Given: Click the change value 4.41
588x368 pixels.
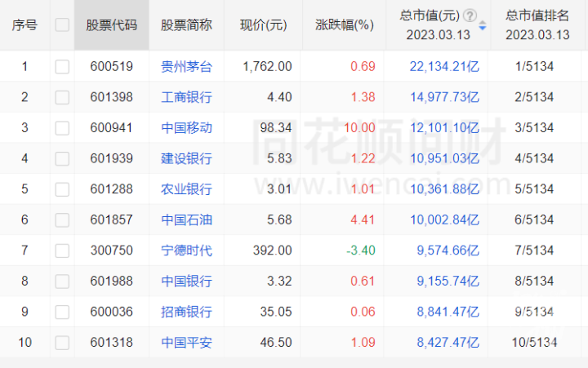Looking at the screenshot, I should coord(363,220).
